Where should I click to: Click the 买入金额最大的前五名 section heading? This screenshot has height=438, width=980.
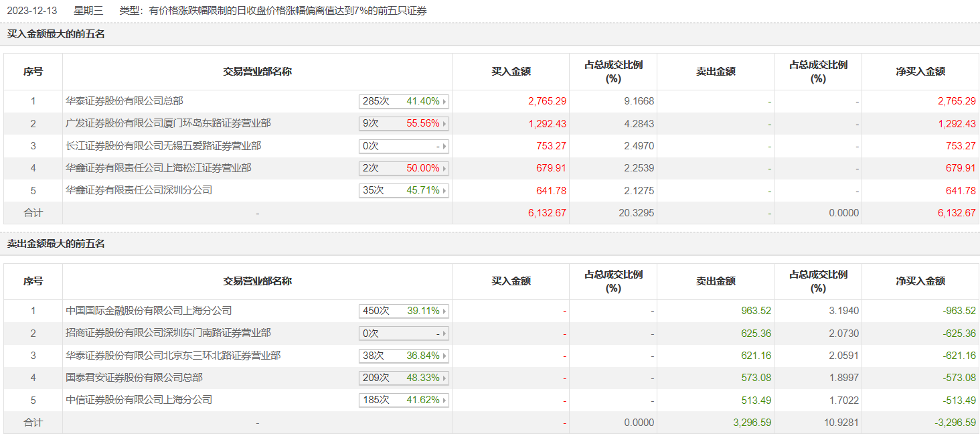pyautogui.click(x=56, y=34)
